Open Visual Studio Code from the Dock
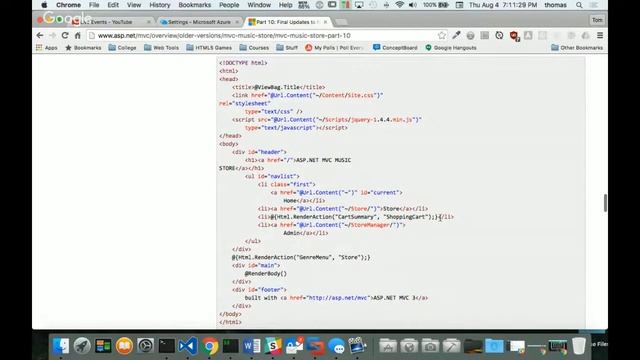This screenshot has height=360, width=640. pyautogui.click(x=188, y=346)
